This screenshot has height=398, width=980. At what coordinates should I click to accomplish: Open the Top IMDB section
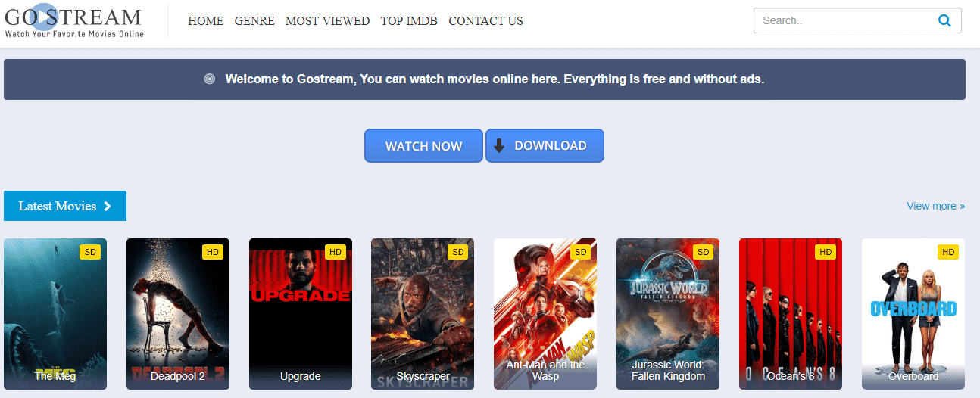(409, 21)
